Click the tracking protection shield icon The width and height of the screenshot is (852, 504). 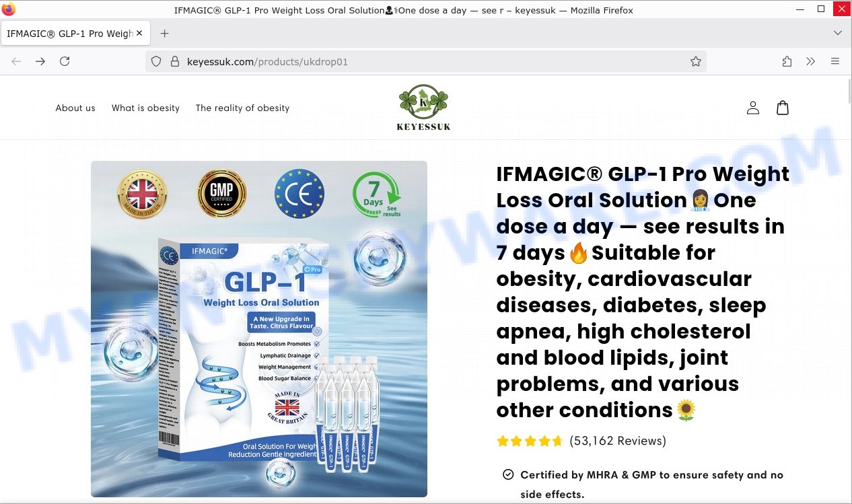[x=156, y=61]
